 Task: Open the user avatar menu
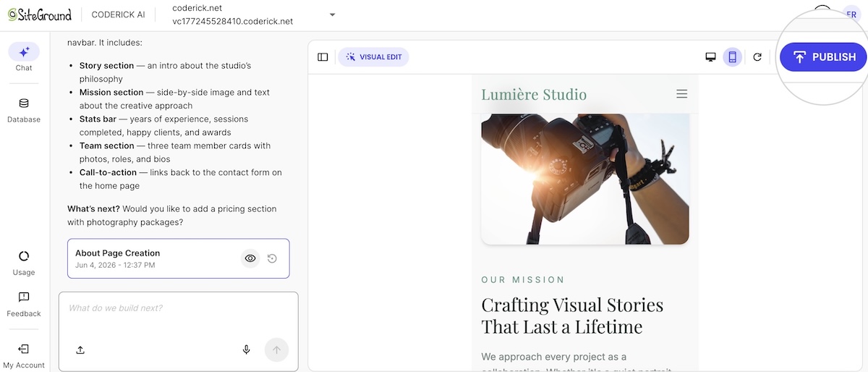click(851, 14)
